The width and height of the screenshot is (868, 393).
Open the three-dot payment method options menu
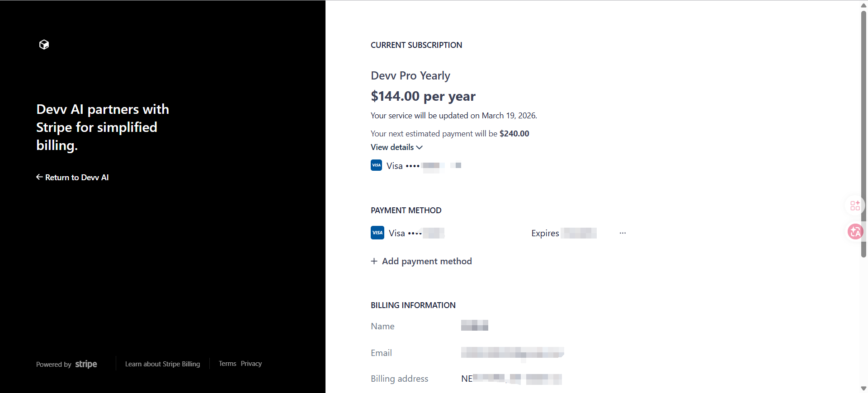point(623,233)
